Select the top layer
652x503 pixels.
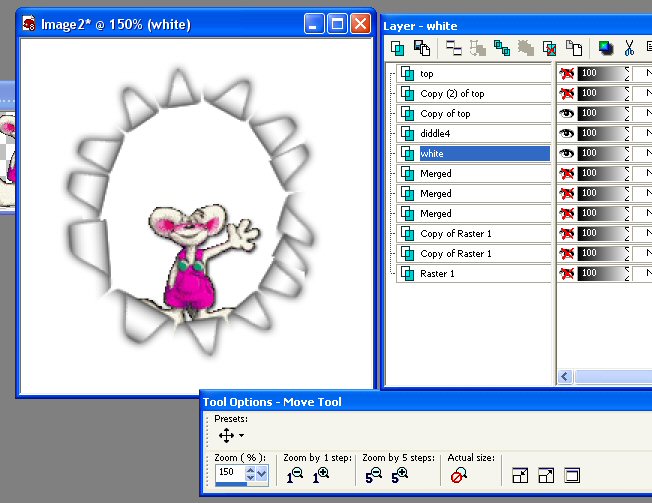473,74
